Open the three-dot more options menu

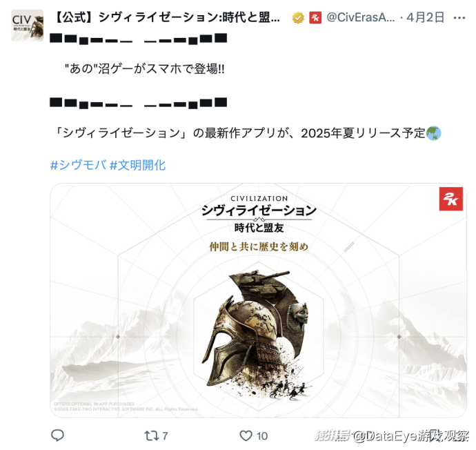click(x=459, y=18)
